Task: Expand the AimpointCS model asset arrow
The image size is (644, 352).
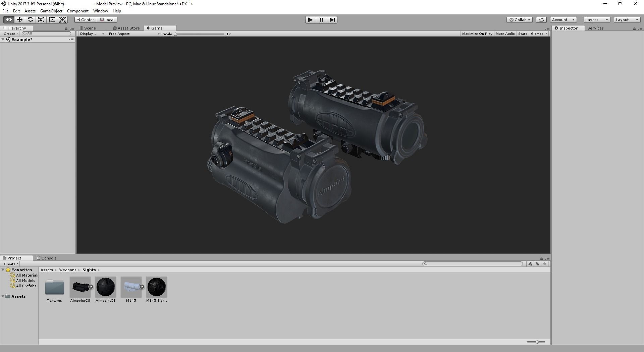Action: point(91,287)
